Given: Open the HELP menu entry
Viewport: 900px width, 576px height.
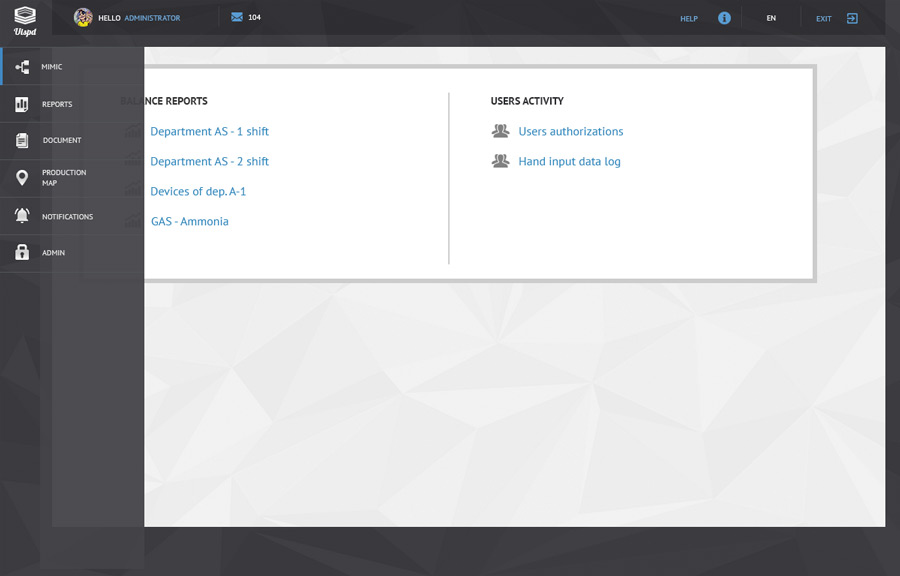Looking at the screenshot, I should point(689,18).
